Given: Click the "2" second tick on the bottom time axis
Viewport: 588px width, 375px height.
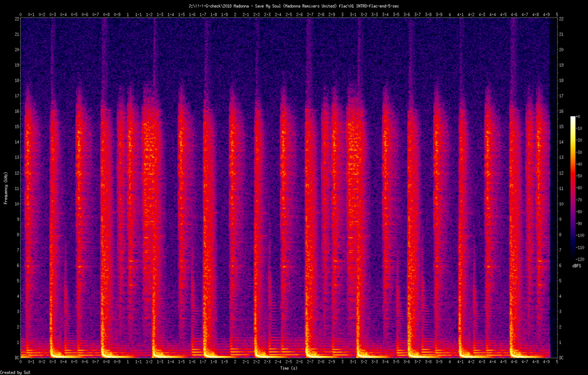Looking at the screenshot, I should pos(235,362).
